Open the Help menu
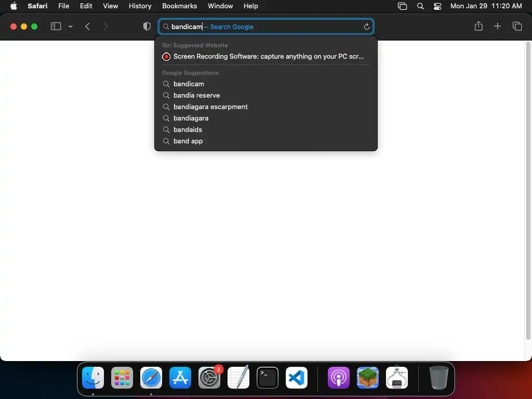Screen dimensions: 532x399 click(251, 6)
